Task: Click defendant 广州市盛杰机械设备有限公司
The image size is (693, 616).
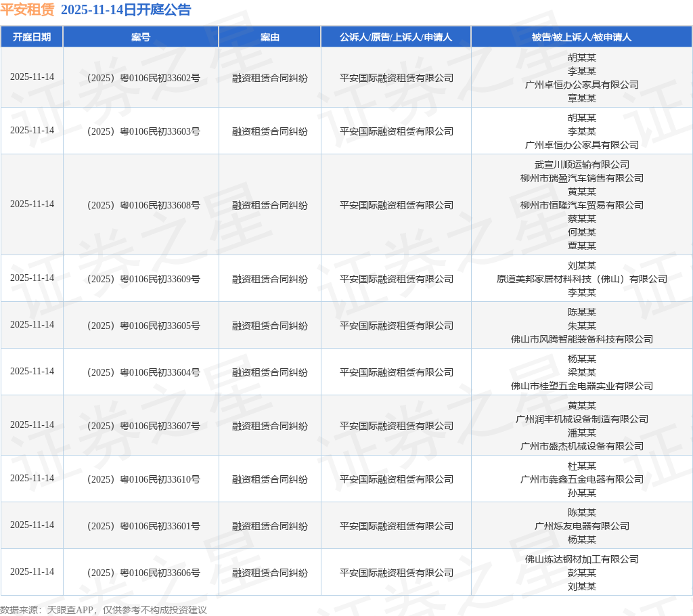Action: (581, 447)
